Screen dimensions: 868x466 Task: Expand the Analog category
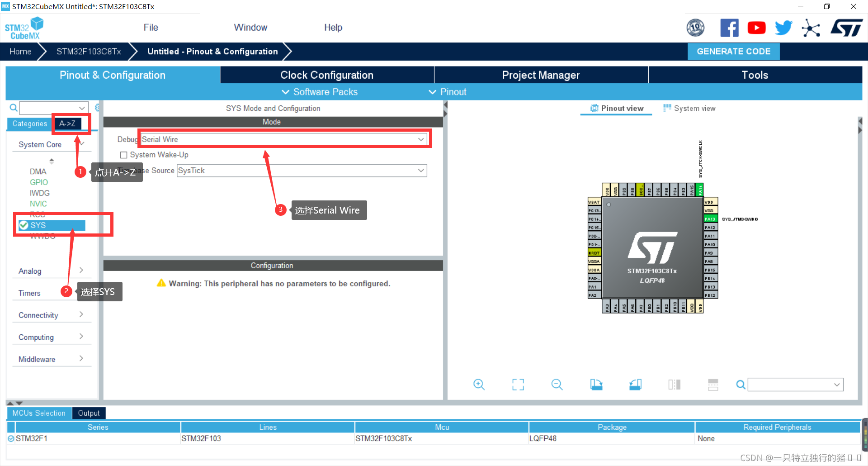(52, 271)
